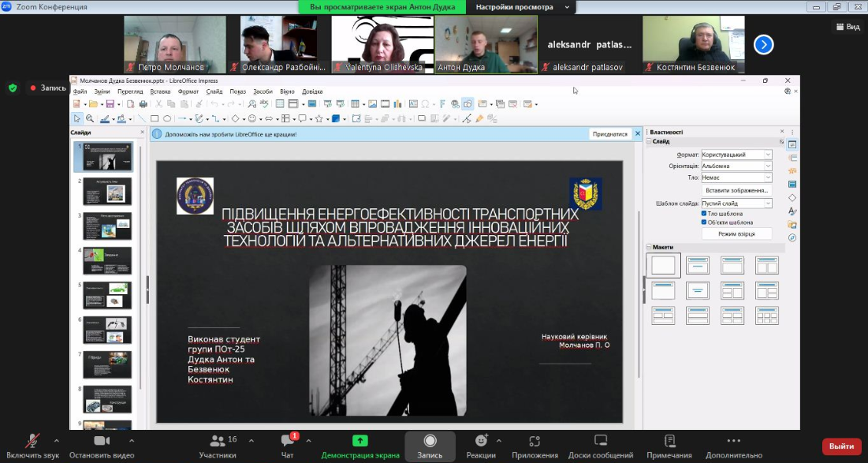Open the Gallery sidebar panel icon
This screenshot has width=868, height=463.
[792, 225]
